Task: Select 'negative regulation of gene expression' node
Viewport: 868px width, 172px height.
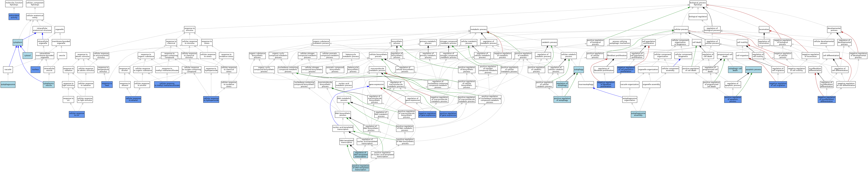Action: pos(427,114)
